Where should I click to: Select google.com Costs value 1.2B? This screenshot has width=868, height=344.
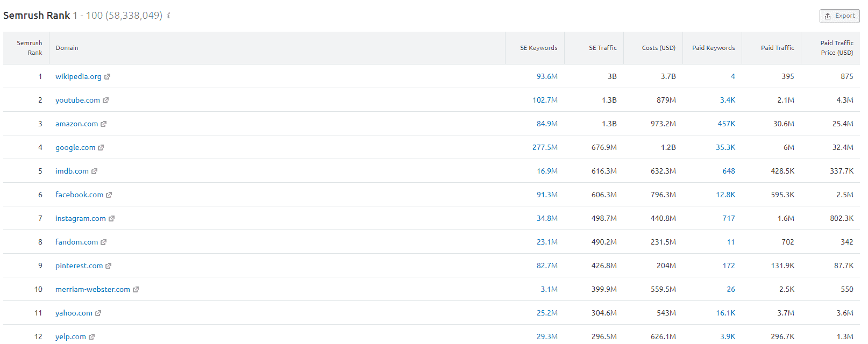coord(668,147)
